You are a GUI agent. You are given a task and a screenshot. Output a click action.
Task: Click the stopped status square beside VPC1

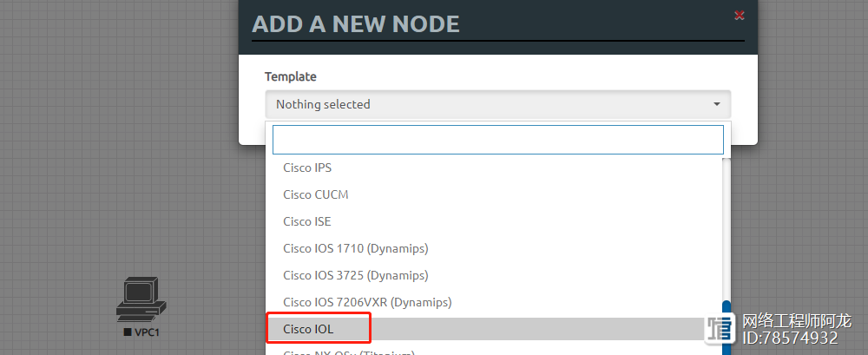127,332
